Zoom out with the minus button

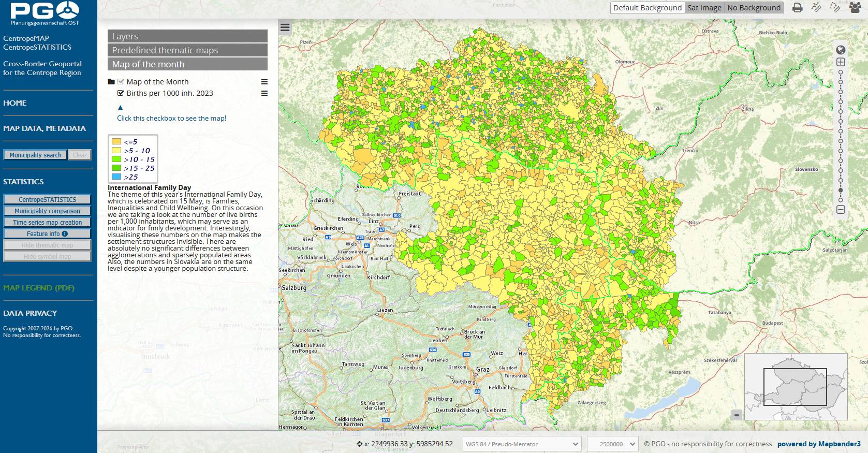841,210
